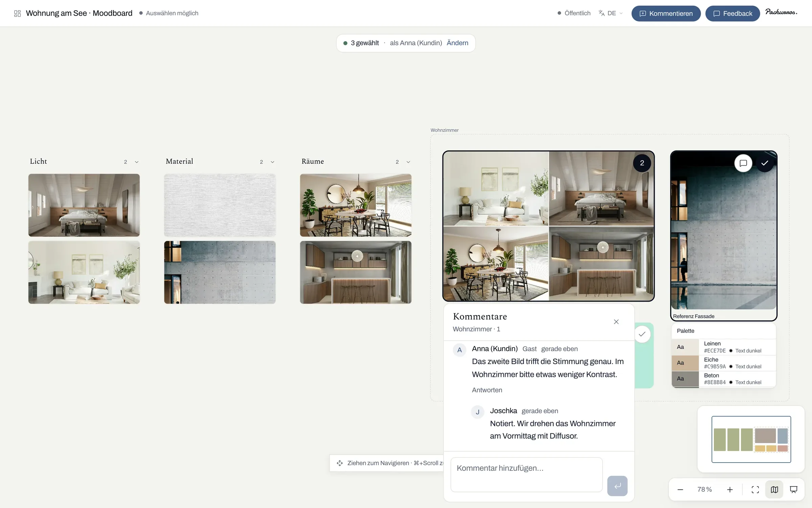Focus the Kommentar hinzufügen field
Viewport: 812px width, 508px height.
[526, 474]
